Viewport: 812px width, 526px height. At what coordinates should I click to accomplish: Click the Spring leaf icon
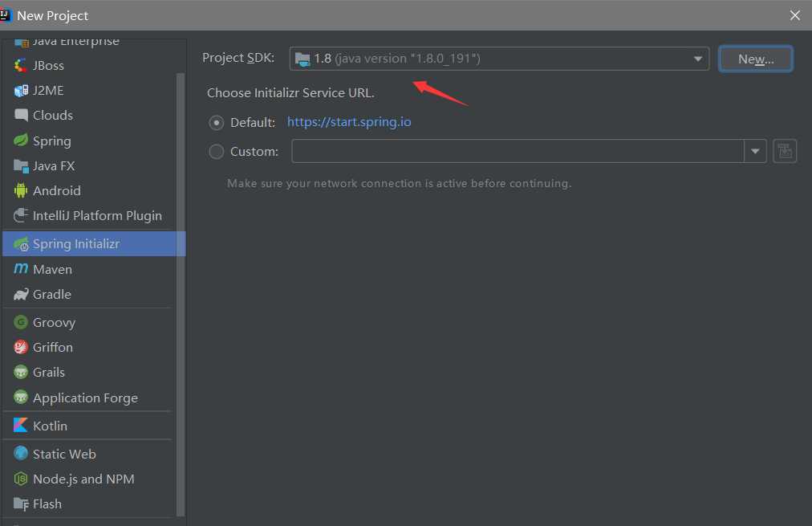(21, 140)
